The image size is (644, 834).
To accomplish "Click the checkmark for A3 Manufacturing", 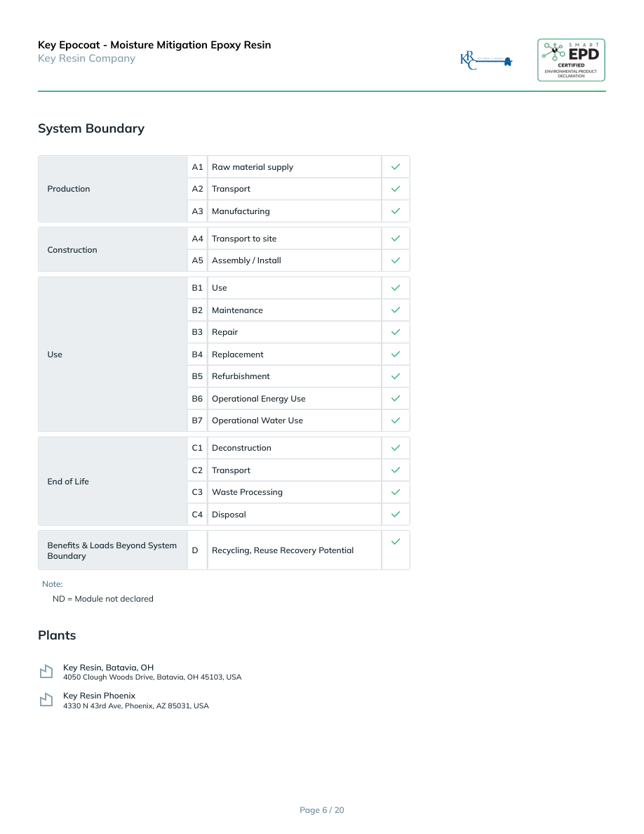I will 396,211.
